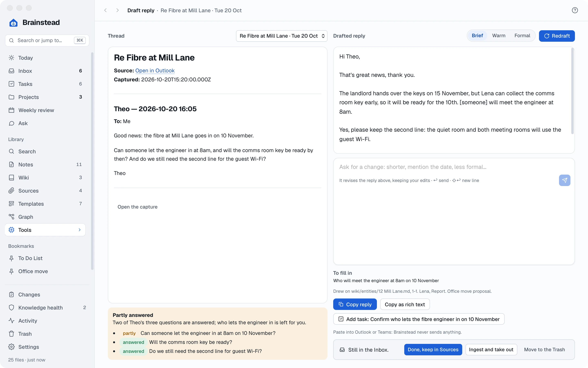Viewport: 588px width, 368px height.
Task: Click 'Who will meet the engineer' fill-in text
Action: pos(386,281)
